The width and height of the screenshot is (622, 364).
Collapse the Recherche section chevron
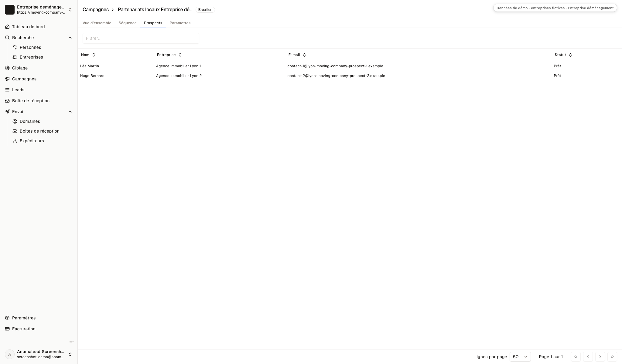click(x=70, y=38)
